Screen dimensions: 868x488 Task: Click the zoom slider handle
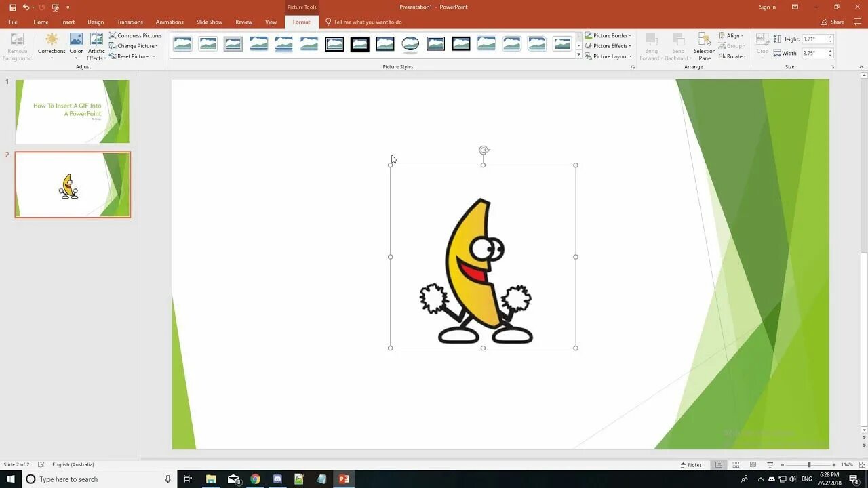809,465
